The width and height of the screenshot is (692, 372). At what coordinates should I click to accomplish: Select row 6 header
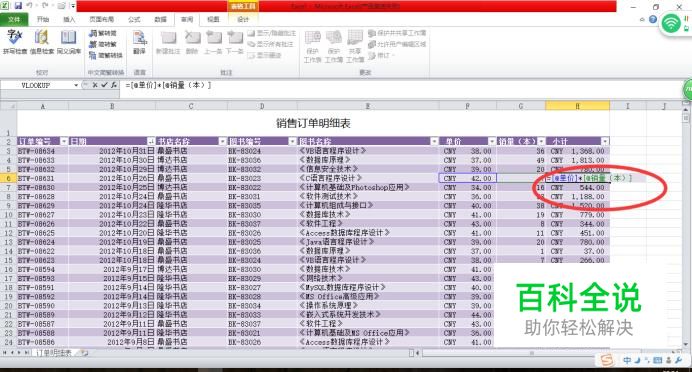coord(8,178)
